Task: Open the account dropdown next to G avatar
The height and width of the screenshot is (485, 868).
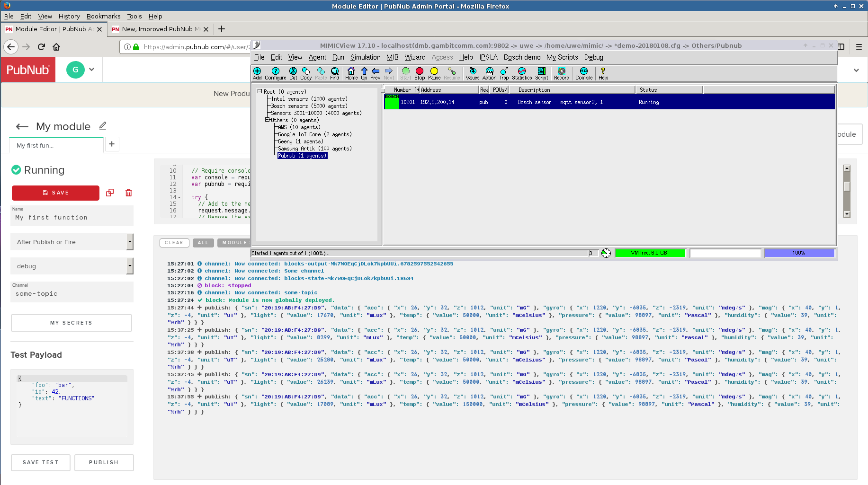Action: (x=91, y=70)
